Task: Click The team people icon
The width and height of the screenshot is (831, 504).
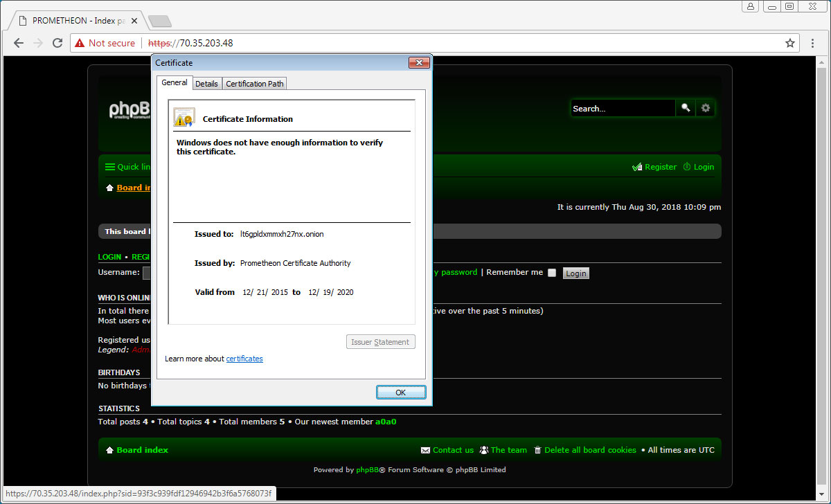Action: coord(484,450)
